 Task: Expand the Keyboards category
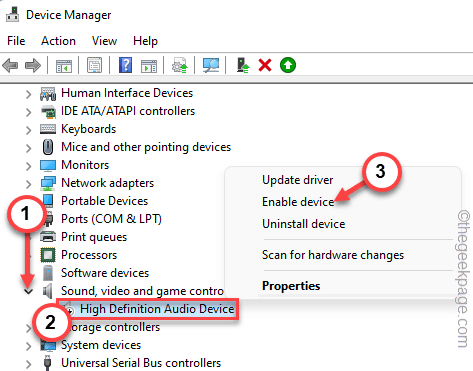[x=29, y=130]
